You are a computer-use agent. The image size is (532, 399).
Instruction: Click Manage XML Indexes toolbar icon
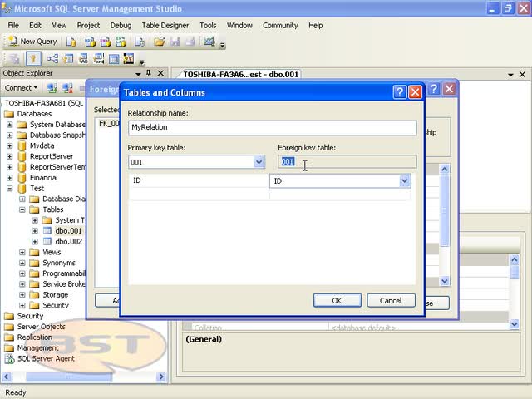point(99,59)
